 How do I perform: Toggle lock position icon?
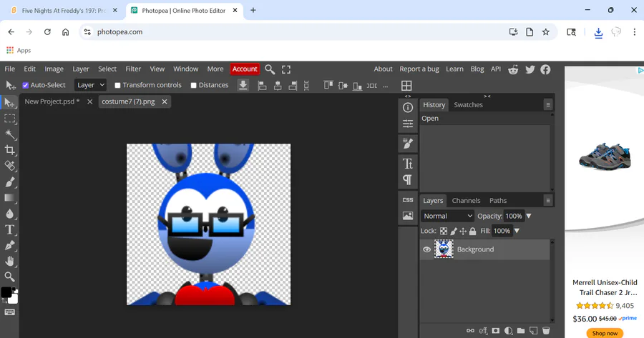(463, 232)
